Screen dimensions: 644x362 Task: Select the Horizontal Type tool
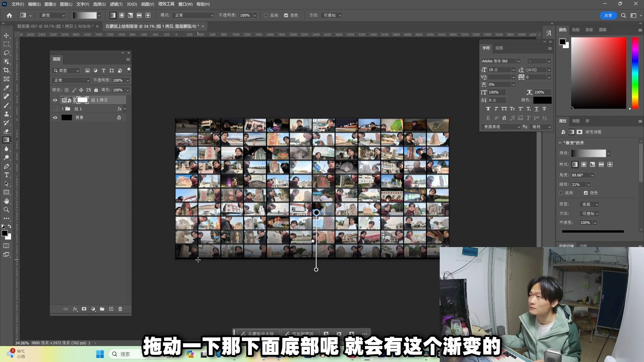point(6,175)
